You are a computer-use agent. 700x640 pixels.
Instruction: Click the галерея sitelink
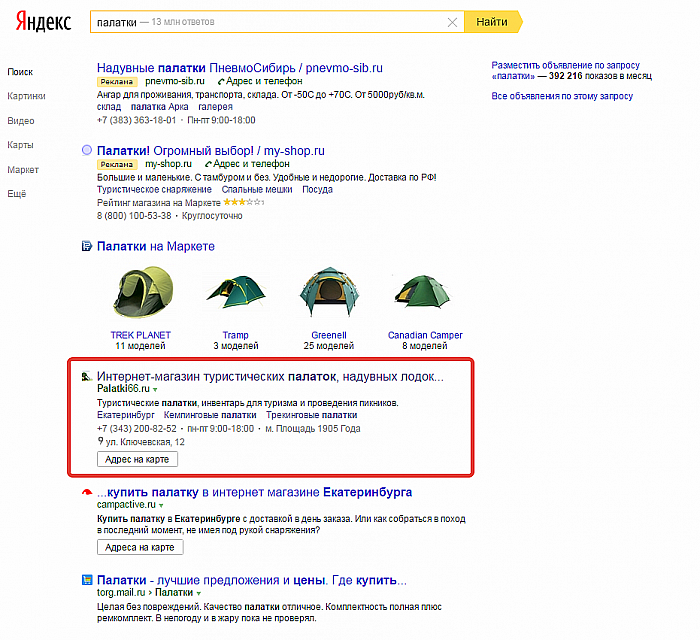(215, 107)
